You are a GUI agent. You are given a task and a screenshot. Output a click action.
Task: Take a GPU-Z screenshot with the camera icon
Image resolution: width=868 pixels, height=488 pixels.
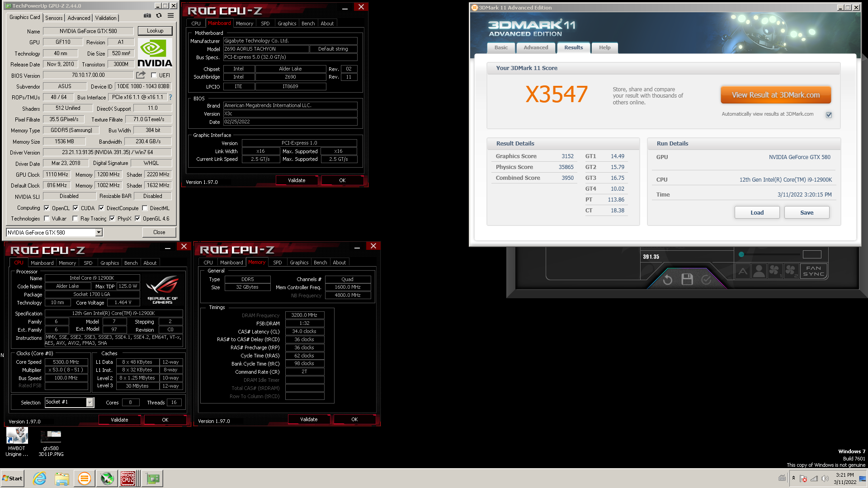point(147,16)
